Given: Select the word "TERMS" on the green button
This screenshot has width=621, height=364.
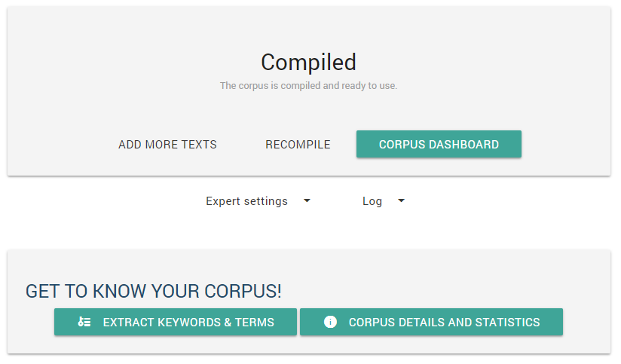Looking at the screenshot, I should (255, 322).
